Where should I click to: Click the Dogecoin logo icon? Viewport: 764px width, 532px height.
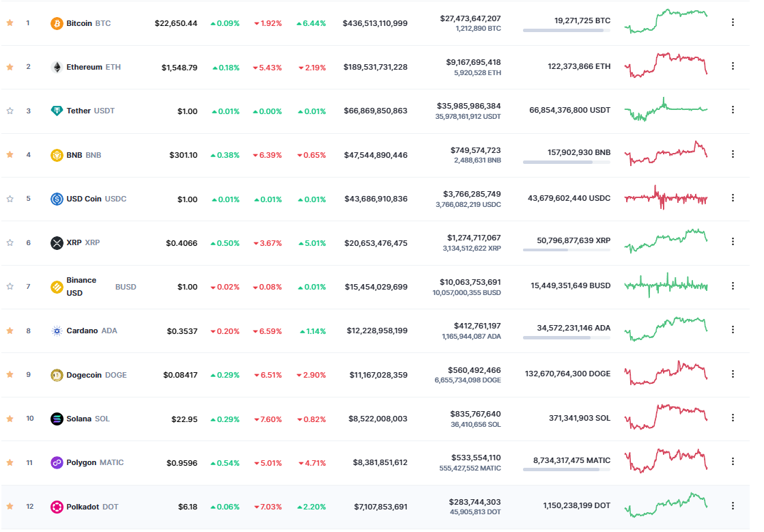(x=57, y=375)
